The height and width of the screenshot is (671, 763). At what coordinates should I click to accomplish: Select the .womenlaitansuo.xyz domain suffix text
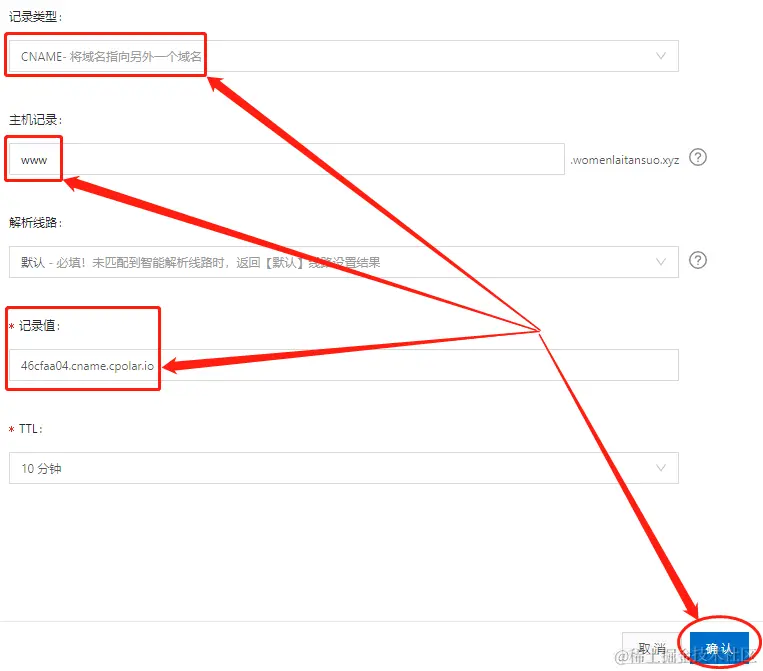tap(625, 160)
